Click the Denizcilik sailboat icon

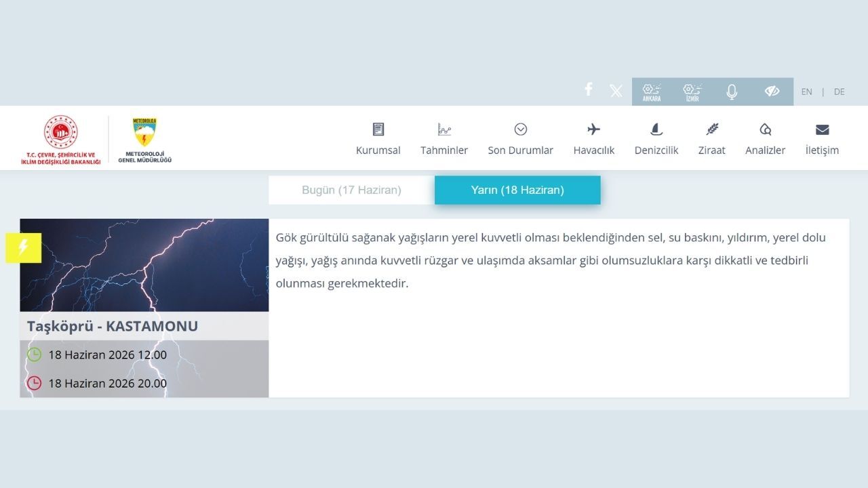656,129
